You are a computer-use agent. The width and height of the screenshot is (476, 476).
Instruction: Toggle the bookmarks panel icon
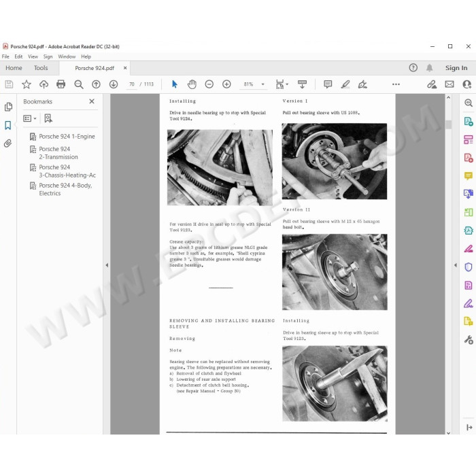tap(8, 125)
